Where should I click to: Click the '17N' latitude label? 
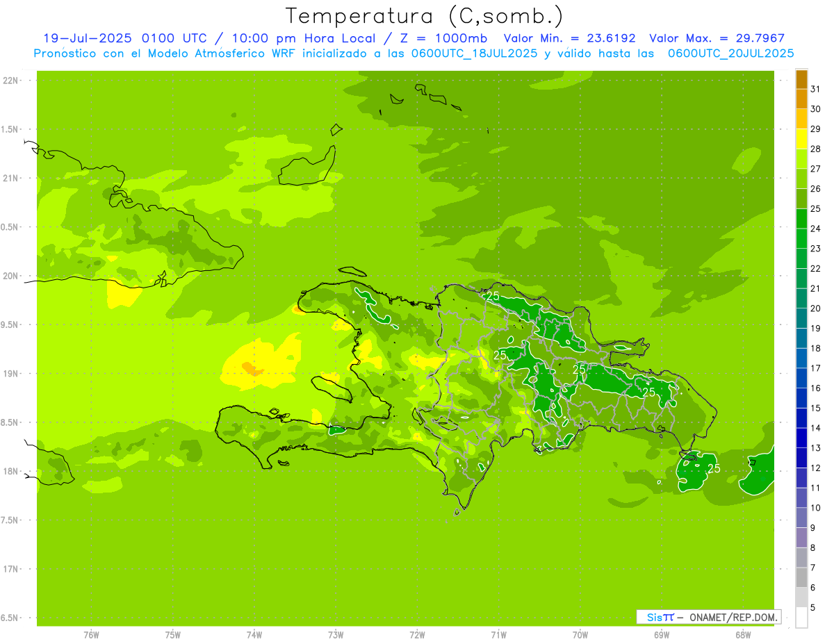pos(10,569)
